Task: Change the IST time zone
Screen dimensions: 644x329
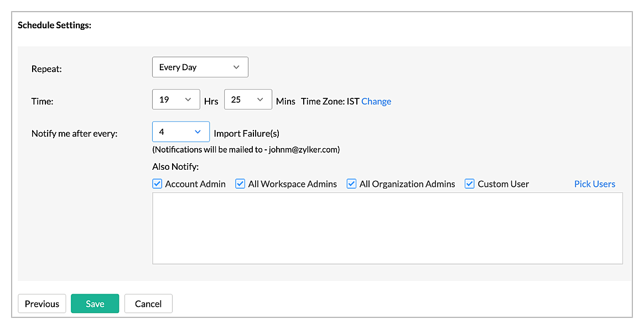Action: point(376,101)
